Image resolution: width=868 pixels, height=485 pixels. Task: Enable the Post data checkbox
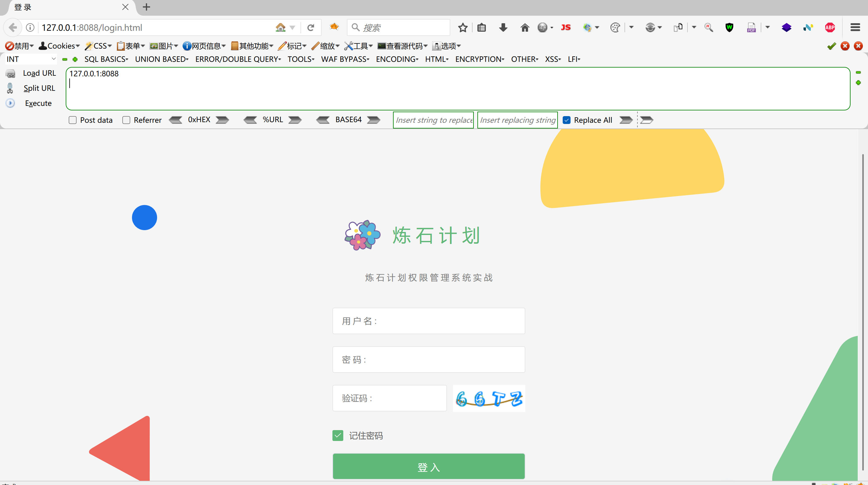73,120
